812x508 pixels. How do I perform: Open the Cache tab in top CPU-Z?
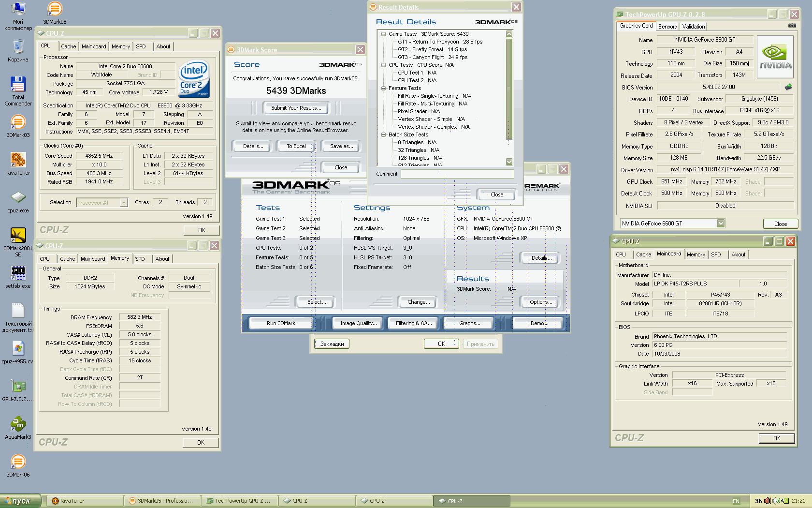click(x=68, y=46)
